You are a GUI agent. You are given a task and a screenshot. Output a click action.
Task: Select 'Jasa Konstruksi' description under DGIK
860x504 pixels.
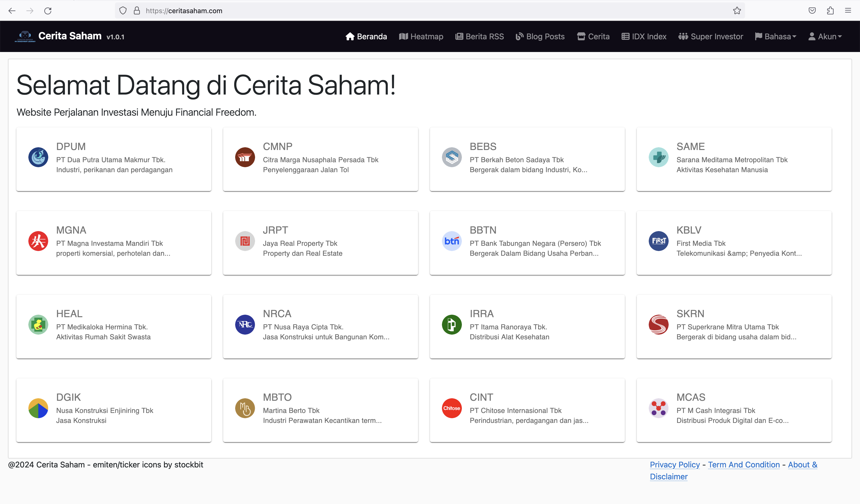(x=81, y=420)
